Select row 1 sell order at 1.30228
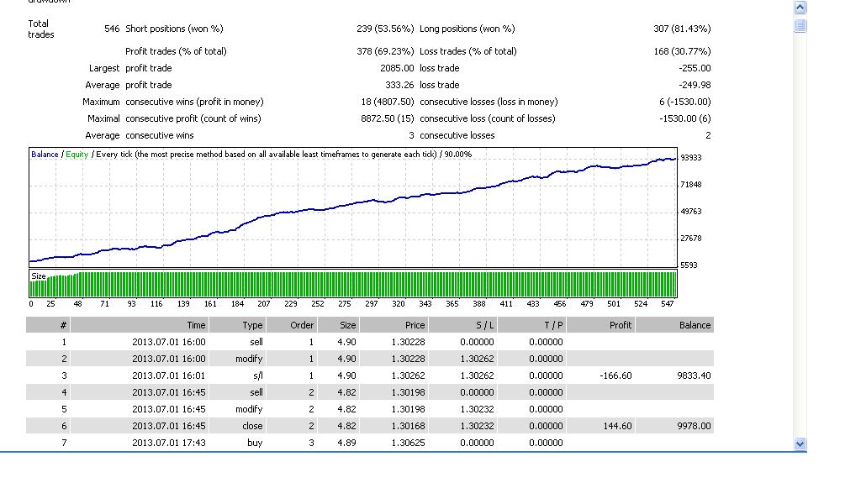861x504 pixels. (x=370, y=342)
